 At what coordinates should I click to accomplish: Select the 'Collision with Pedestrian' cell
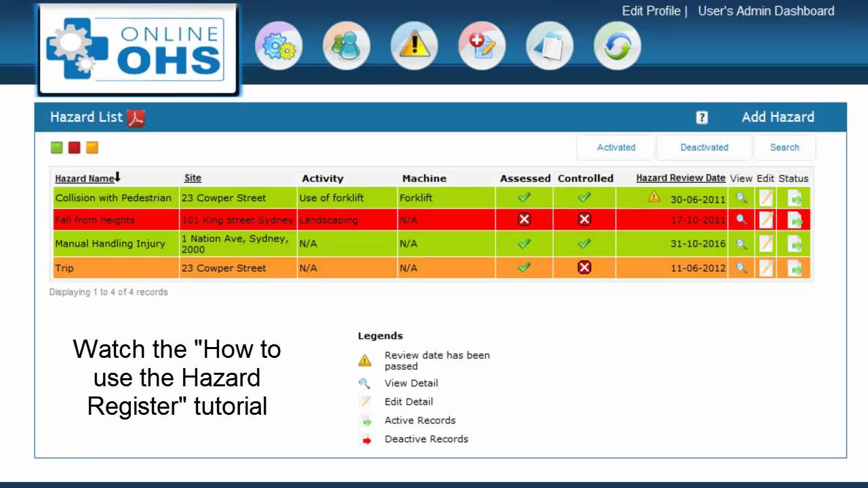[x=116, y=198]
